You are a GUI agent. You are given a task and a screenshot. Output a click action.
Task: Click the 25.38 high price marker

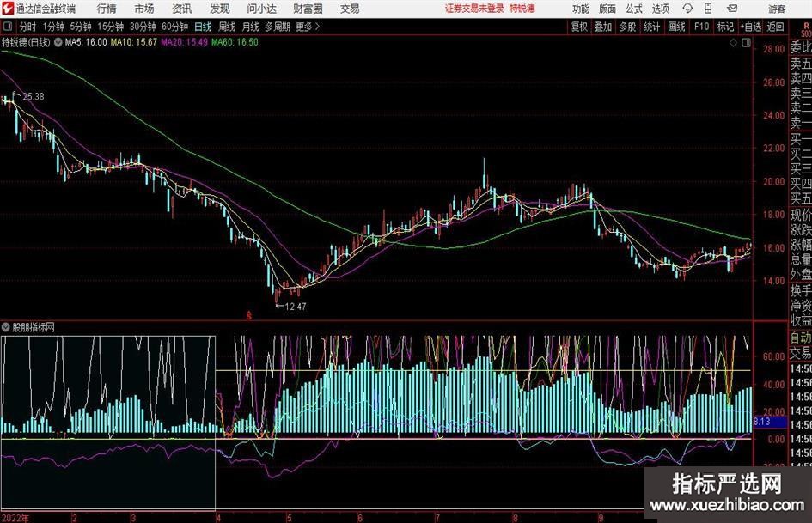pyautogui.click(x=34, y=97)
